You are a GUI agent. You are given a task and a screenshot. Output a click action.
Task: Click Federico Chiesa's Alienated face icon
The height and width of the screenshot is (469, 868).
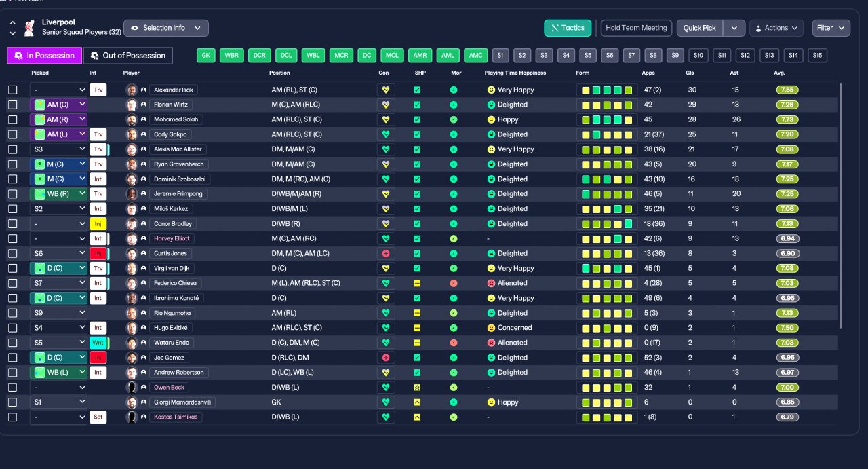(x=491, y=283)
